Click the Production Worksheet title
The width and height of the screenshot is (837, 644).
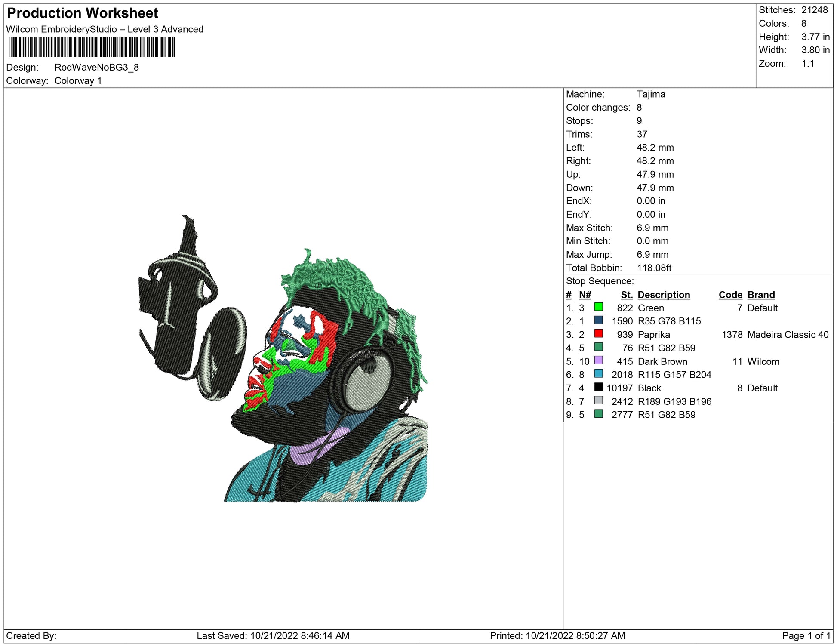click(x=83, y=13)
